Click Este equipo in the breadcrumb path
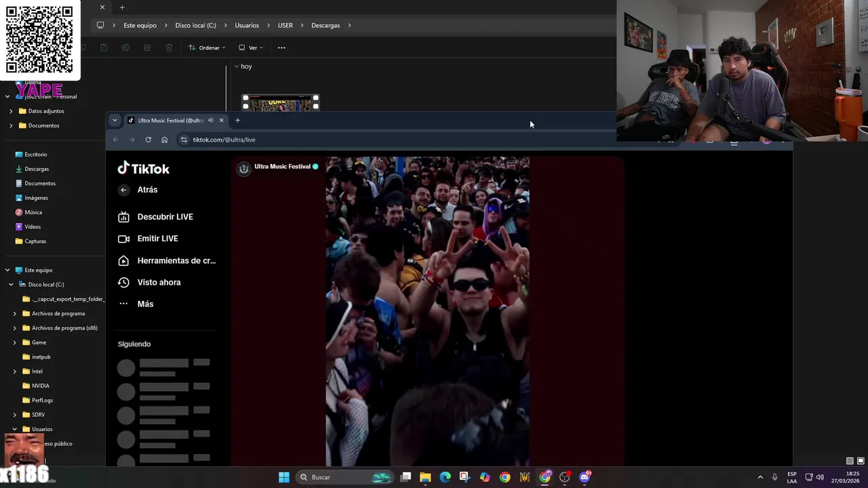This screenshot has width=868, height=488. [x=140, y=26]
